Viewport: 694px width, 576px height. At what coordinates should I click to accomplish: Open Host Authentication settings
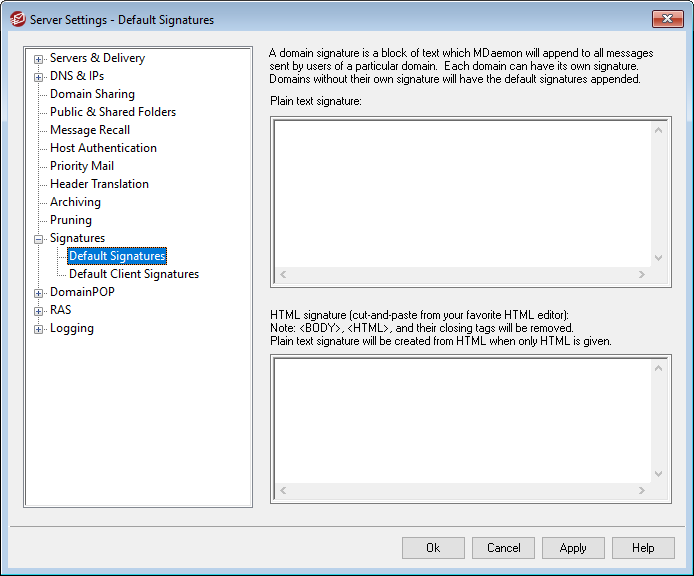tap(103, 148)
